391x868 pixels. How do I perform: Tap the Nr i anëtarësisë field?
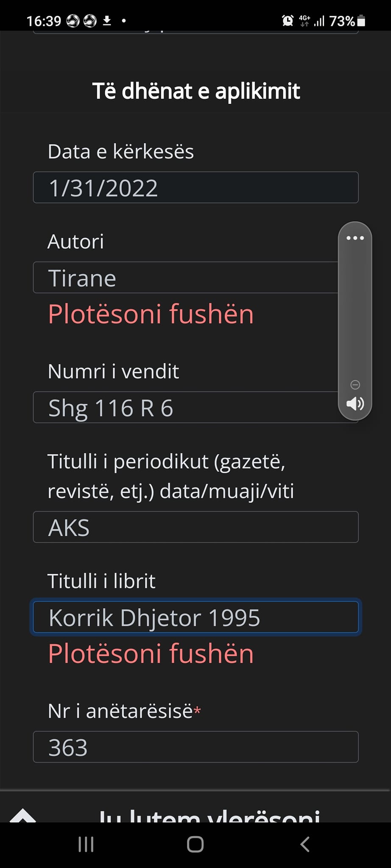195,747
